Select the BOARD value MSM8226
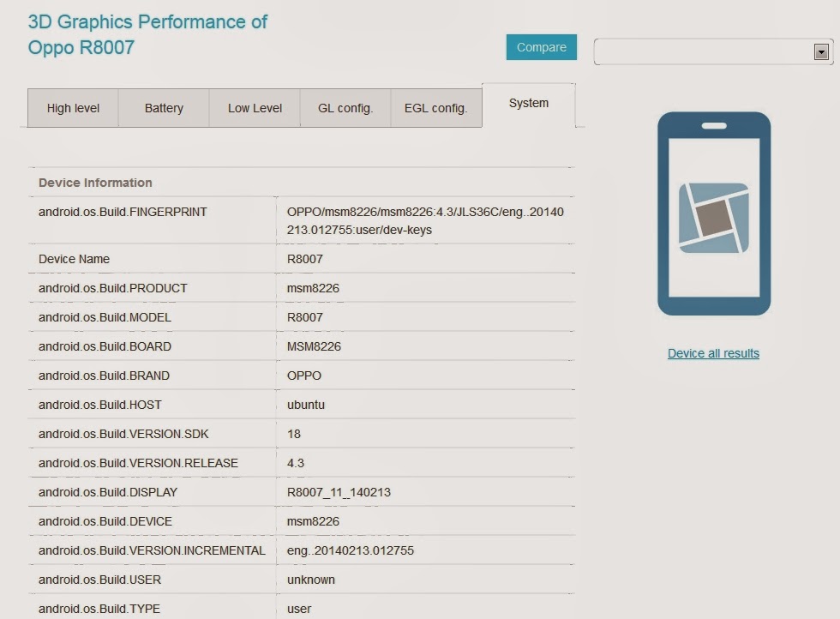840x619 pixels. coord(314,346)
